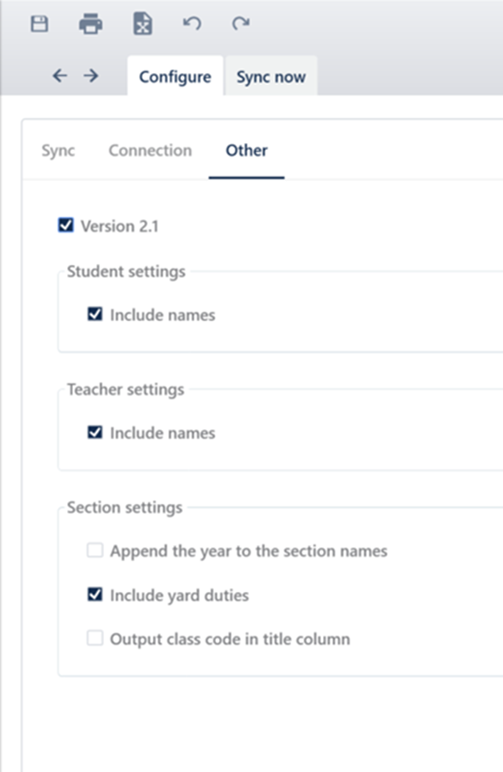Enable Append the year to section names
Viewport: 503px width, 772px height.
pyautogui.click(x=95, y=550)
